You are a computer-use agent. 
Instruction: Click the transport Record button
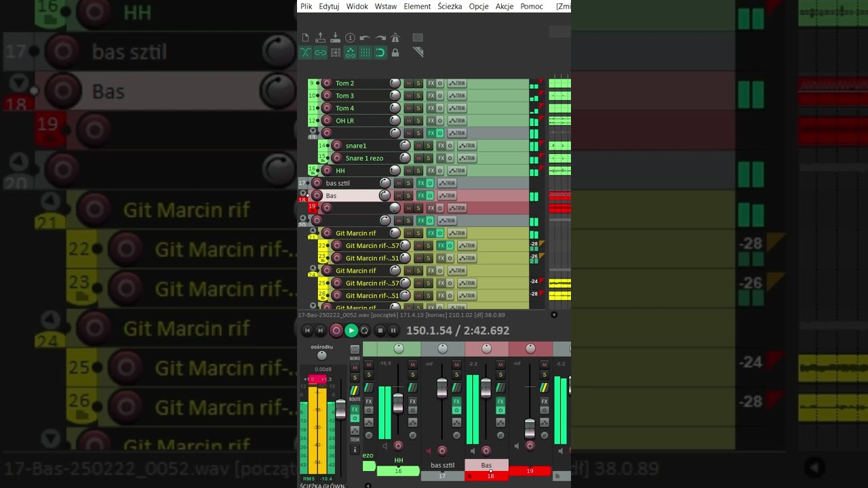(x=336, y=331)
